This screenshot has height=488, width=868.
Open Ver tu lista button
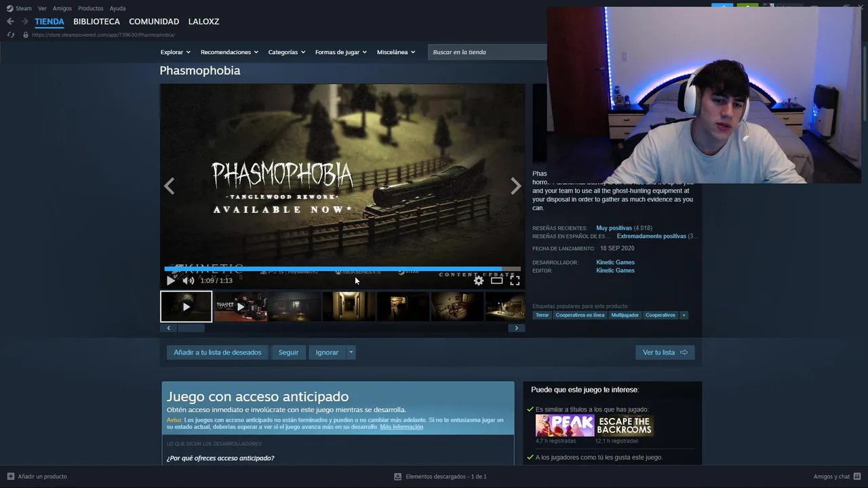[x=665, y=352]
